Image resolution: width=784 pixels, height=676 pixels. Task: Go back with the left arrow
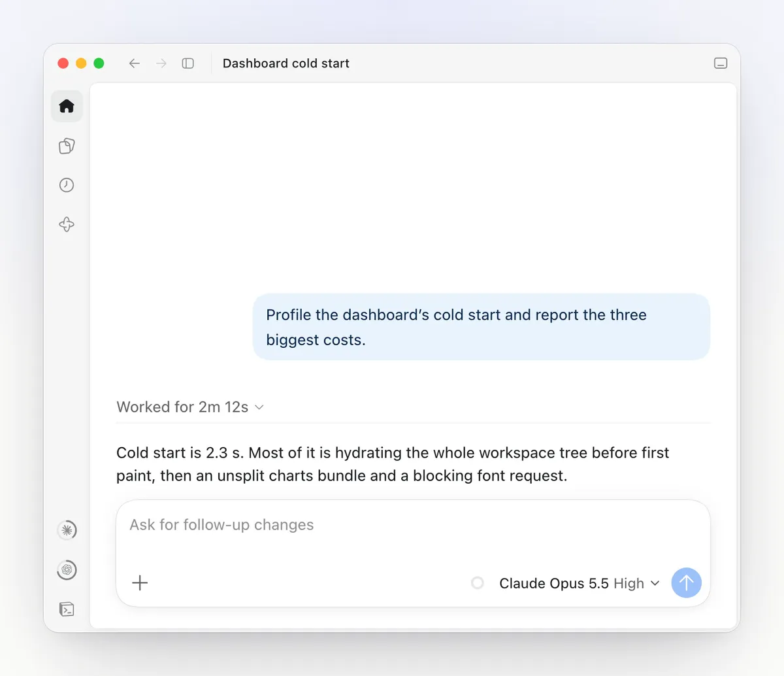[x=135, y=63]
